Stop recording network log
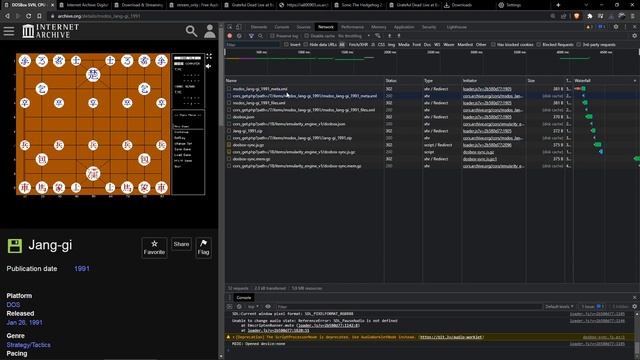Screen dimensions: 640x360 [x=230, y=36]
